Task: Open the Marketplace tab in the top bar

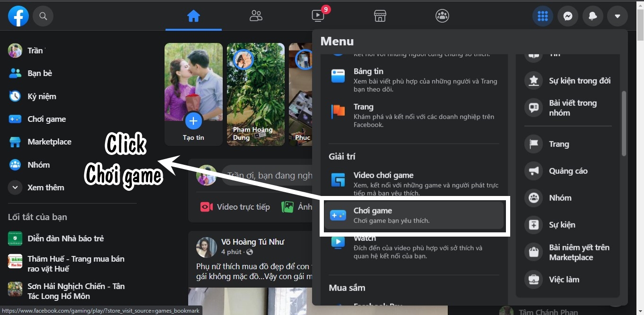Action: 380,16
